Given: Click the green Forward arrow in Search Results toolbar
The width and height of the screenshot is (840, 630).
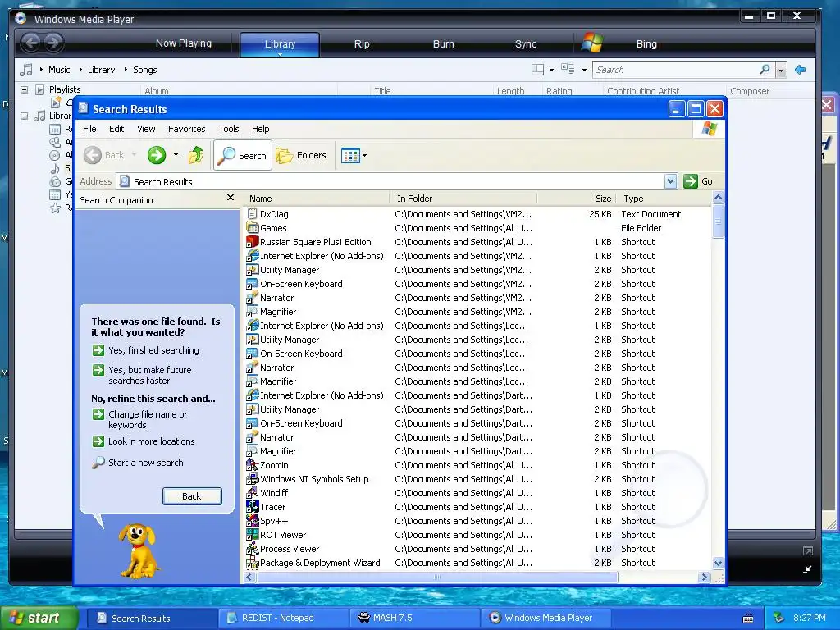Looking at the screenshot, I should point(157,155).
